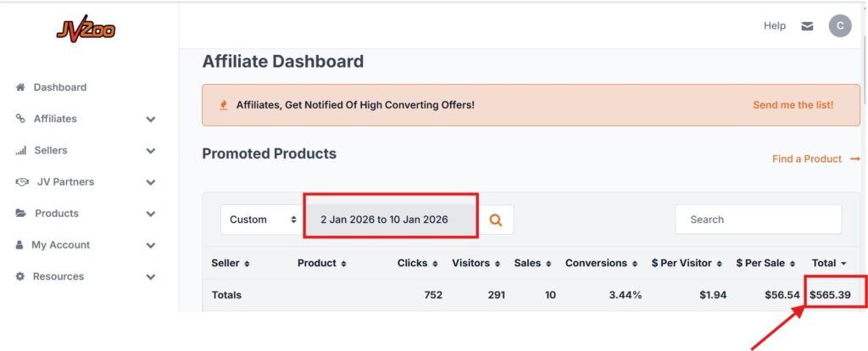Sort the table by Total column
The width and height of the screenshot is (868, 351).
click(x=828, y=264)
